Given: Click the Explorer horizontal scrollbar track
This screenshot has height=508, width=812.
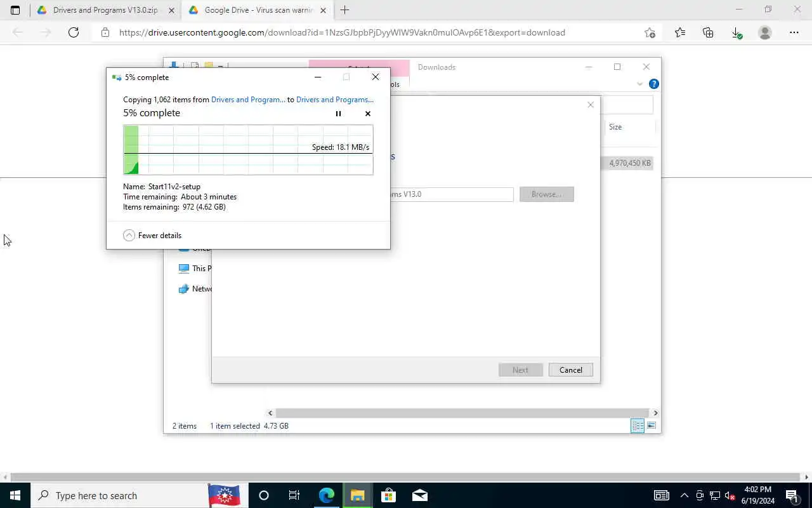Looking at the screenshot, I should [x=462, y=413].
